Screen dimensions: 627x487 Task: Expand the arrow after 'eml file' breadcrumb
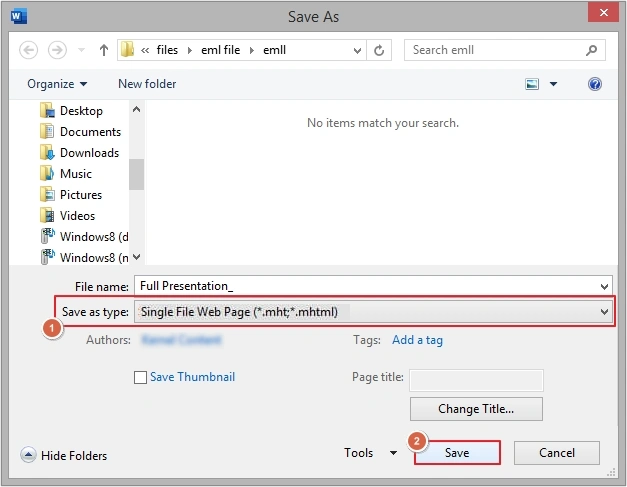252,50
